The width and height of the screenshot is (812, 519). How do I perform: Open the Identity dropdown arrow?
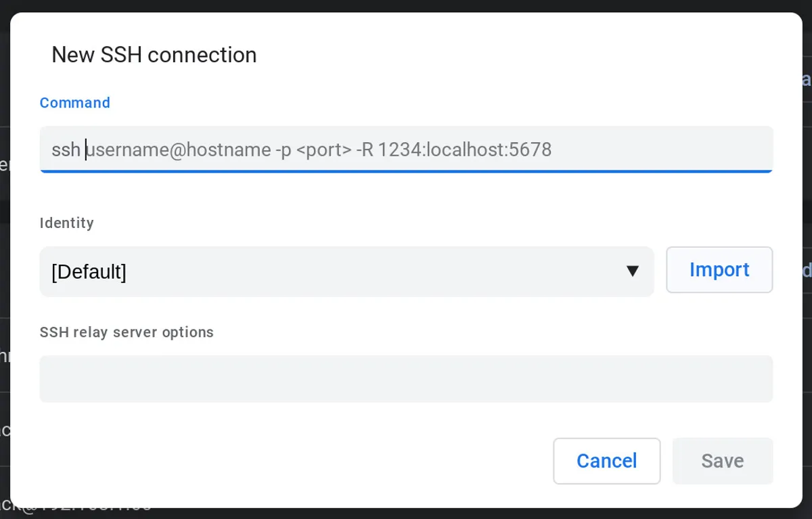pos(633,271)
